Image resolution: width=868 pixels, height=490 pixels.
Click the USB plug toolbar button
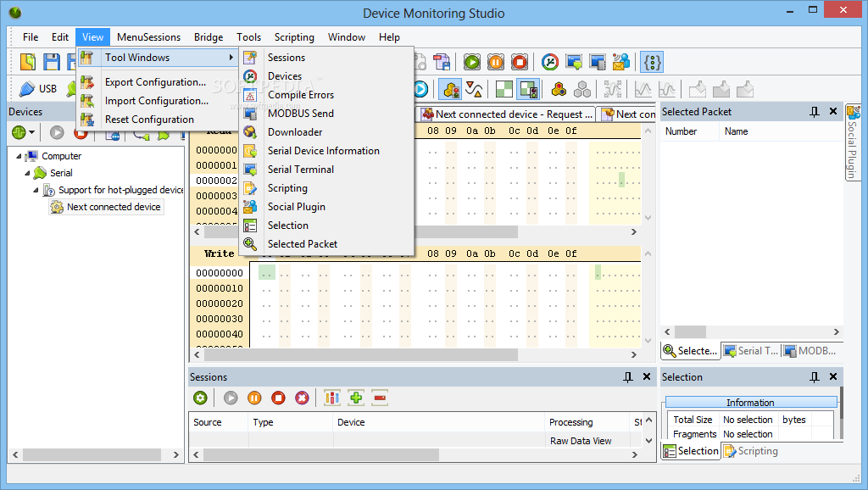38,88
